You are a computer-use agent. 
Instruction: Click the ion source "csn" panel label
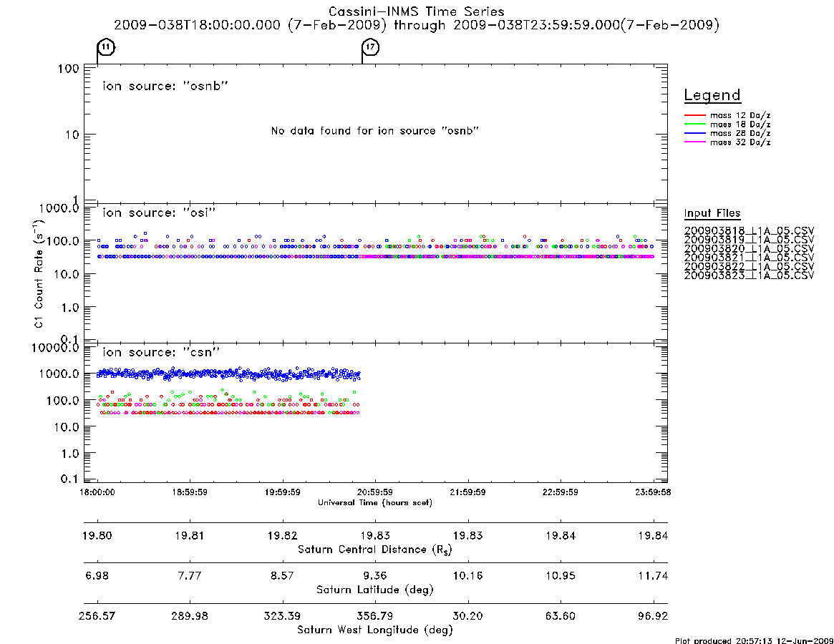(x=161, y=352)
